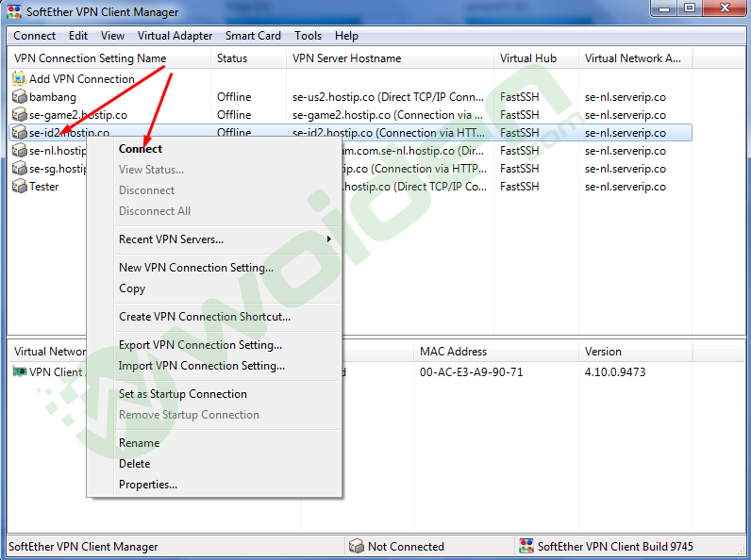This screenshot has height=560, width=751.
Task: Choose Copy in the context menu
Action: [x=132, y=288]
